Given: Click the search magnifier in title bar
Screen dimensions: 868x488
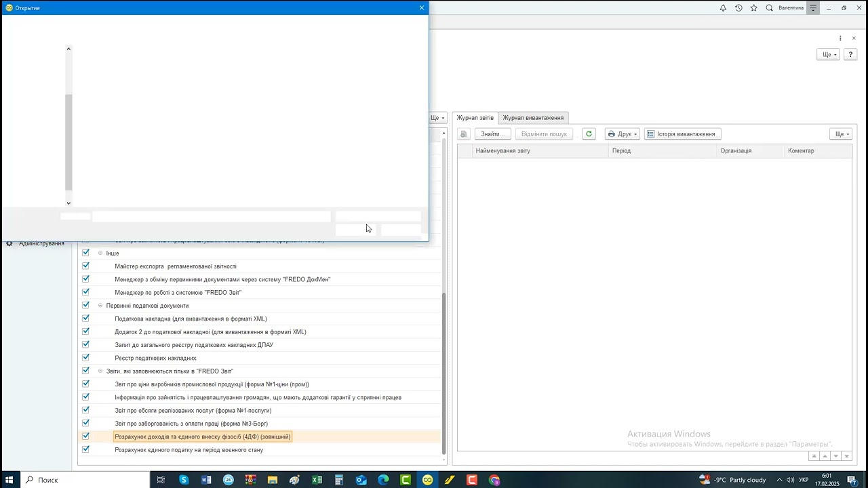Looking at the screenshot, I should pyautogui.click(x=769, y=8).
